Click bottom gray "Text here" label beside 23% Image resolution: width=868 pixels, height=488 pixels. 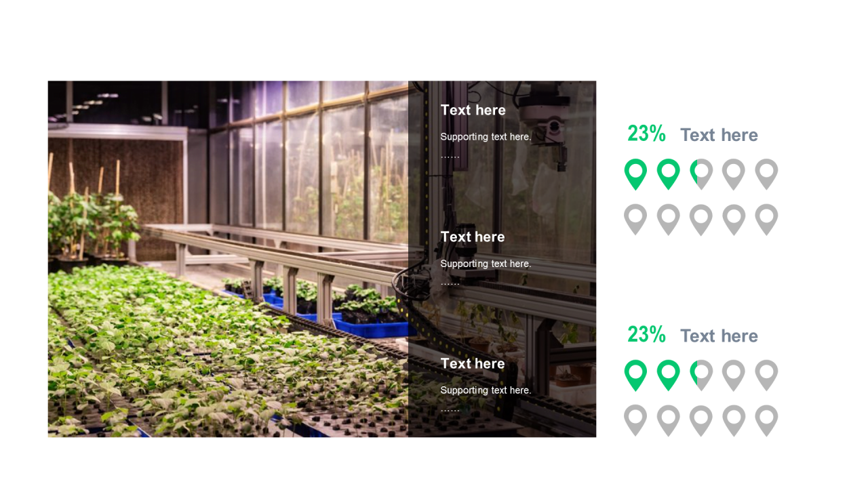click(719, 335)
